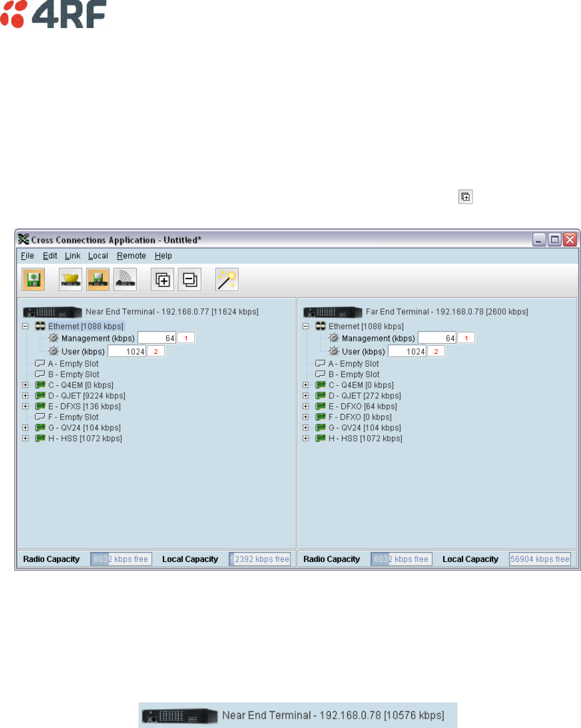This screenshot has height=728, width=581.
Task: Open the Help menu
Action: pyautogui.click(x=164, y=256)
